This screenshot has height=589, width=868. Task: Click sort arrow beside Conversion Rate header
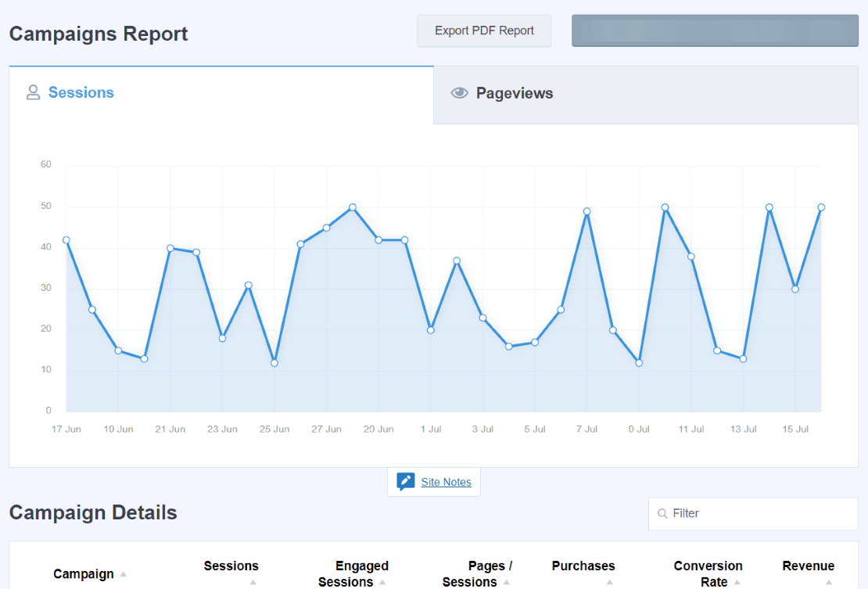click(x=737, y=582)
